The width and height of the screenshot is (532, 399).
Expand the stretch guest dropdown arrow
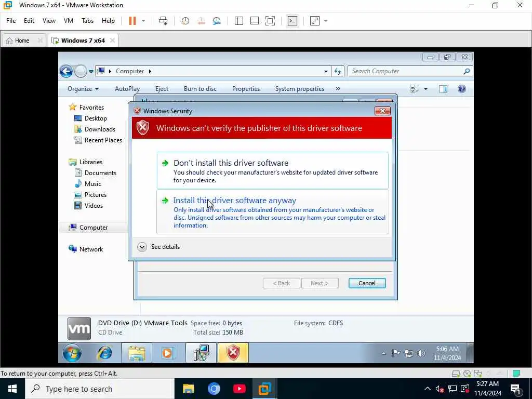tap(326, 21)
